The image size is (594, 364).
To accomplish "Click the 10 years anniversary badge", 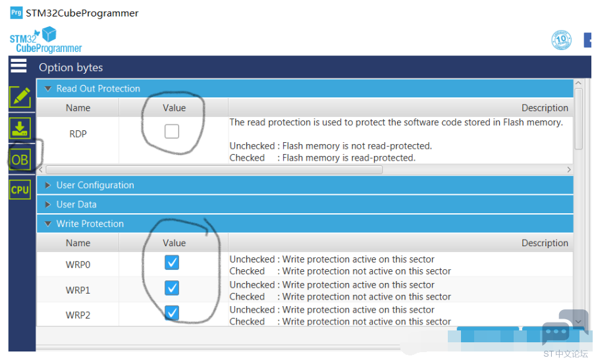I will [561, 39].
